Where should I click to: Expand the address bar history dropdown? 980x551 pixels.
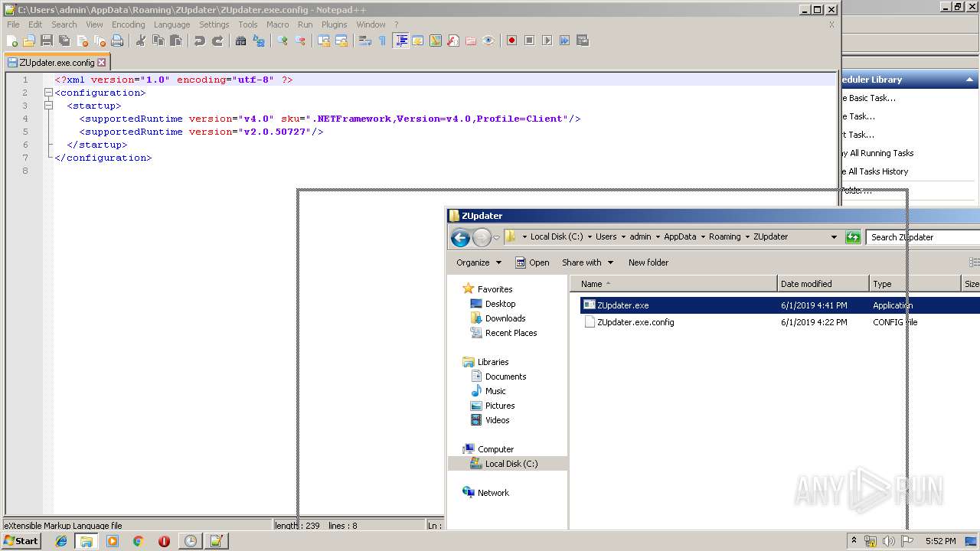tap(834, 237)
